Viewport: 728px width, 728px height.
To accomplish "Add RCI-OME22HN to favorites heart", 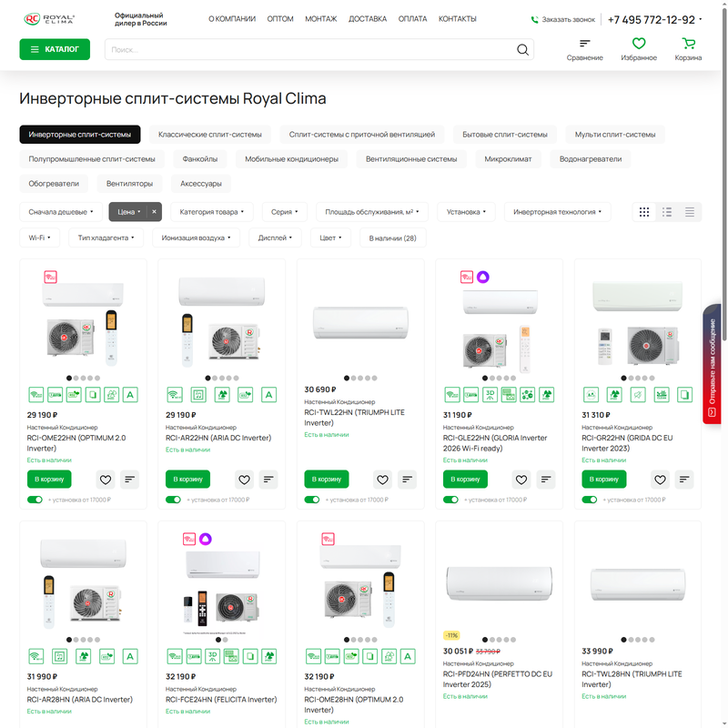I will pyautogui.click(x=106, y=480).
